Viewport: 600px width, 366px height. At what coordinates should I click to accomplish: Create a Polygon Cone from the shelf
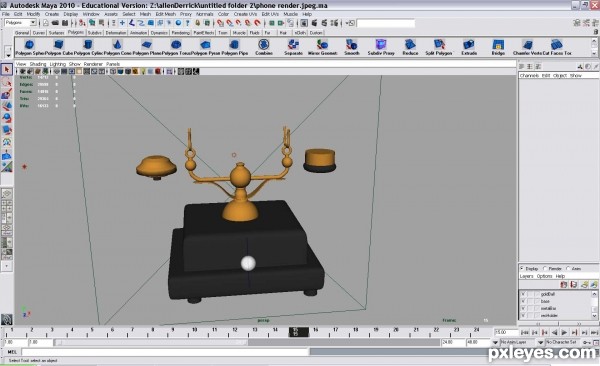[117, 44]
